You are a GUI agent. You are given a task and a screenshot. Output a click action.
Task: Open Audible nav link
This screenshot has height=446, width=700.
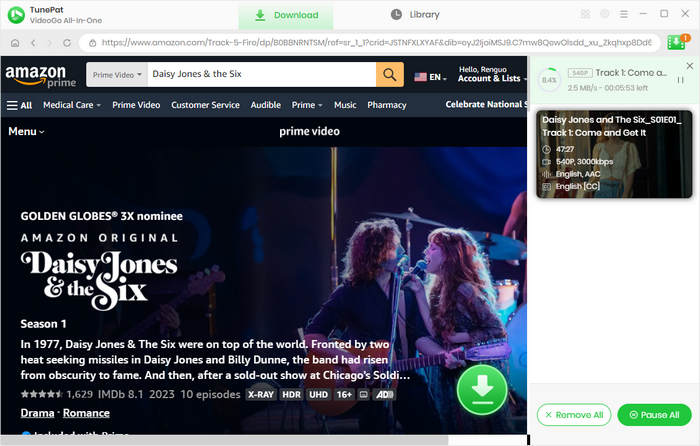266,105
